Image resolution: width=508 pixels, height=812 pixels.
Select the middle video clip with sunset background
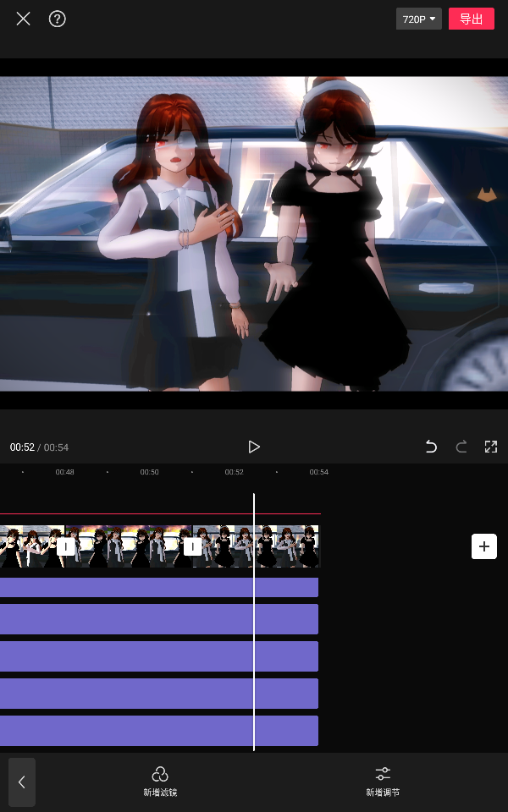pyautogui.click(x=129, y=546)
